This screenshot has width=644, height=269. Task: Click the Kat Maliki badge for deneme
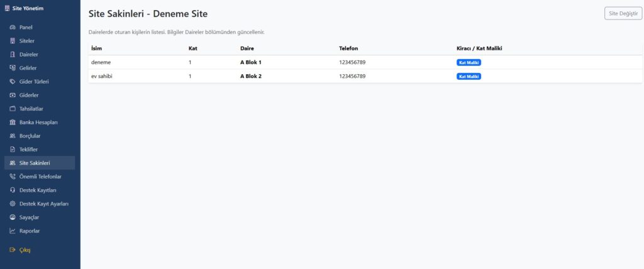coord(469,62)
